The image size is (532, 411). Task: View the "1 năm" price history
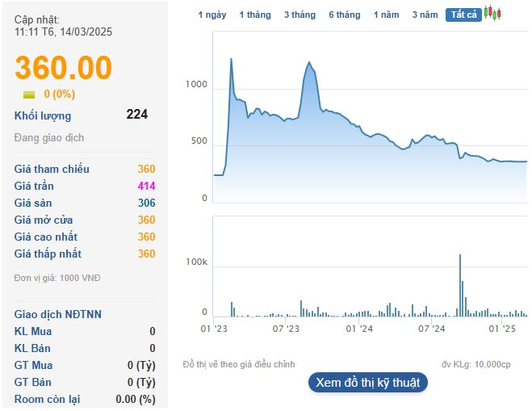coord(386,15)
